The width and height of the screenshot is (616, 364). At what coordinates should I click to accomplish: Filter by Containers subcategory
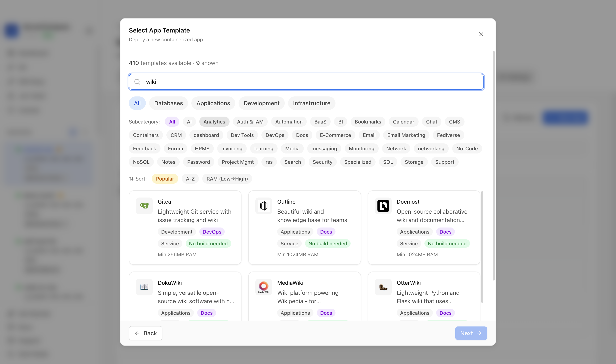[146, 135]
